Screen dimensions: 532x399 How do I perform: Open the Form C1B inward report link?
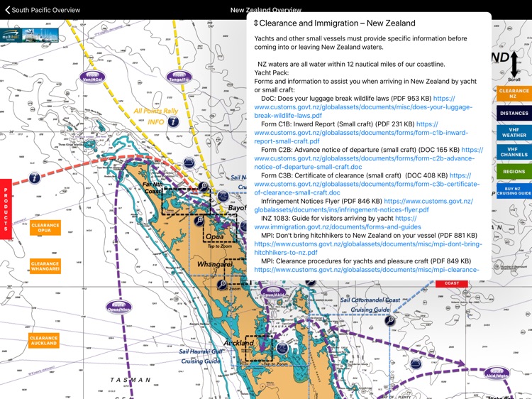(x=361, y=133)
